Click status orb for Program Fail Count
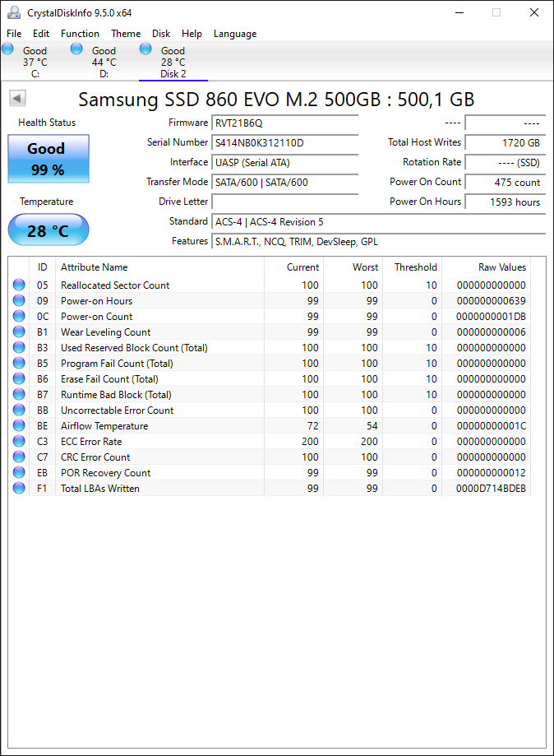Screen dimensions: 554x756 click(x=19, y=363)
